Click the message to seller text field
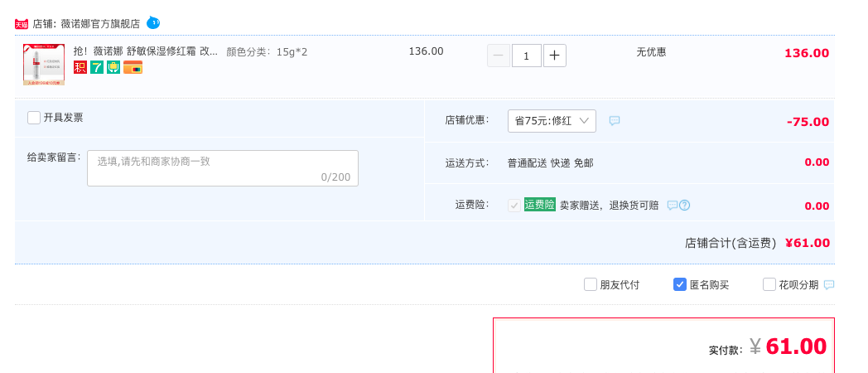Image resolution: width=868 pixels, height=373 pixels. click(223, 168)
